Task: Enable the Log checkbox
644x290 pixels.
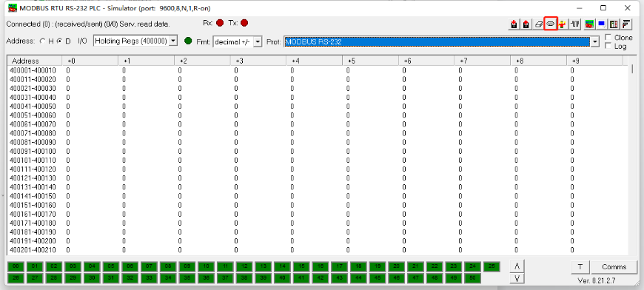Action: pyautogui.click(x=608, y=46)
